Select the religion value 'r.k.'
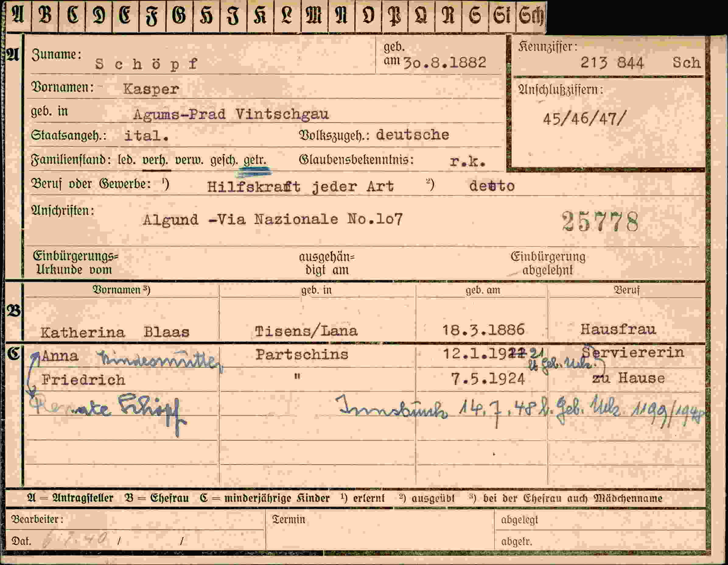 point(468,161)
